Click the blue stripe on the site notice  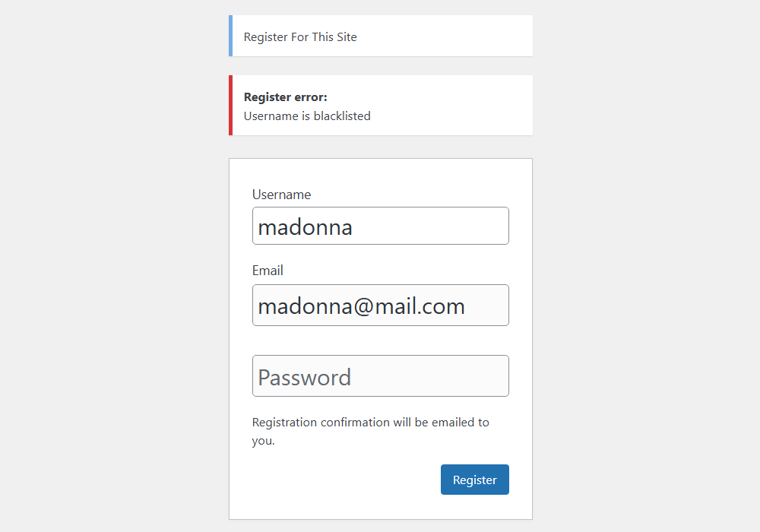coord(230,36)
